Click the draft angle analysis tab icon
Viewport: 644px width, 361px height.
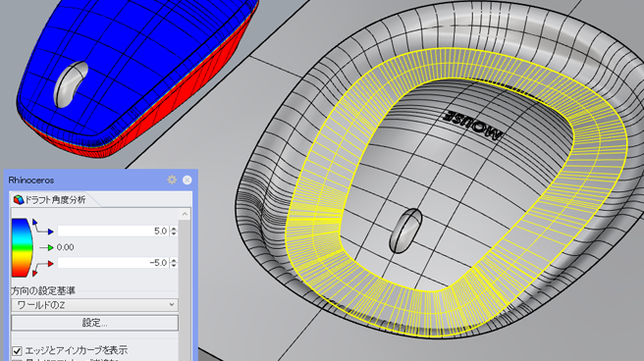[x=19, y=200]
